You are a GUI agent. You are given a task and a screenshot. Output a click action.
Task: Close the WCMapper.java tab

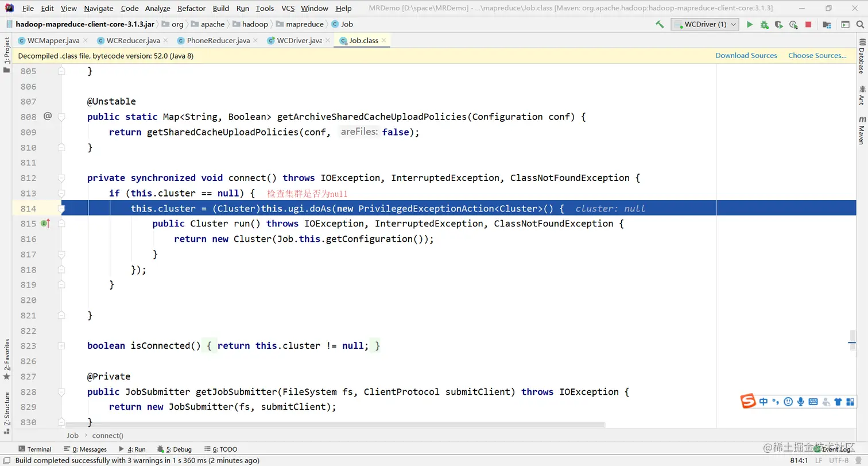[85, 41]
